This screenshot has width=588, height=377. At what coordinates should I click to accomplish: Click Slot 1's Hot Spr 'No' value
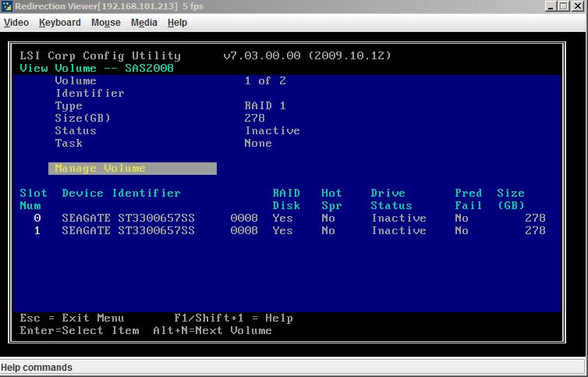(328, 230)
